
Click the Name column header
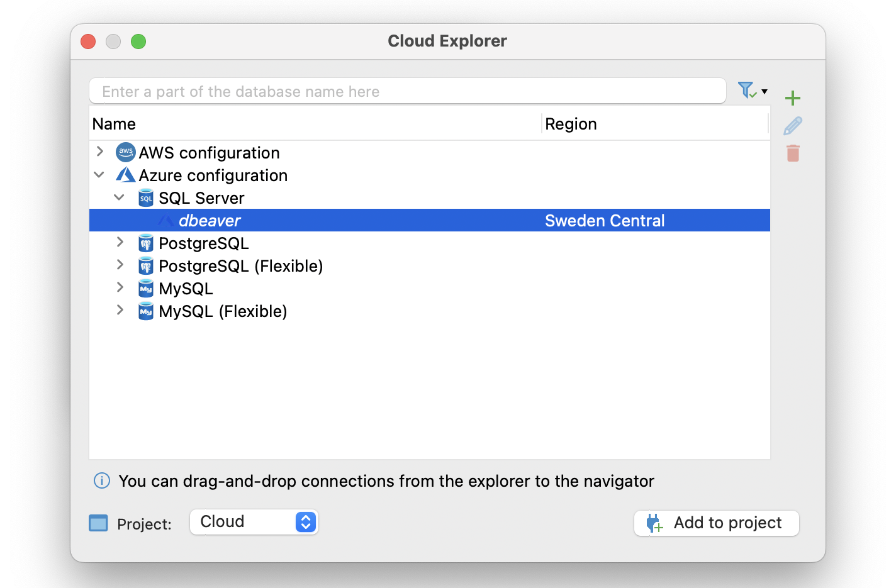(114, 123)
